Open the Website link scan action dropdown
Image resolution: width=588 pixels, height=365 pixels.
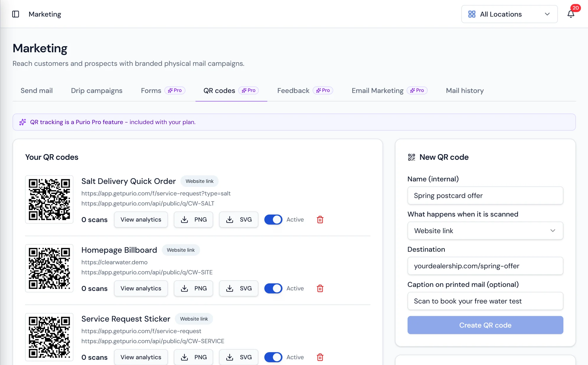point(485,231)
